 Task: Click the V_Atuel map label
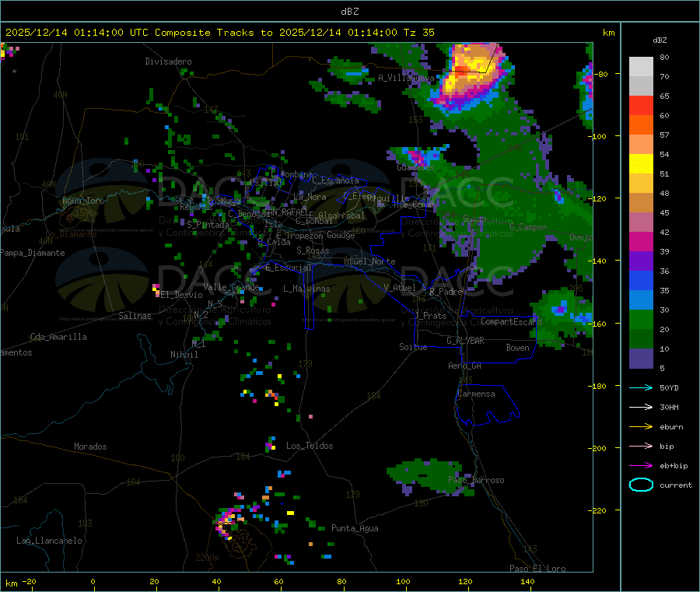(400, 288)
